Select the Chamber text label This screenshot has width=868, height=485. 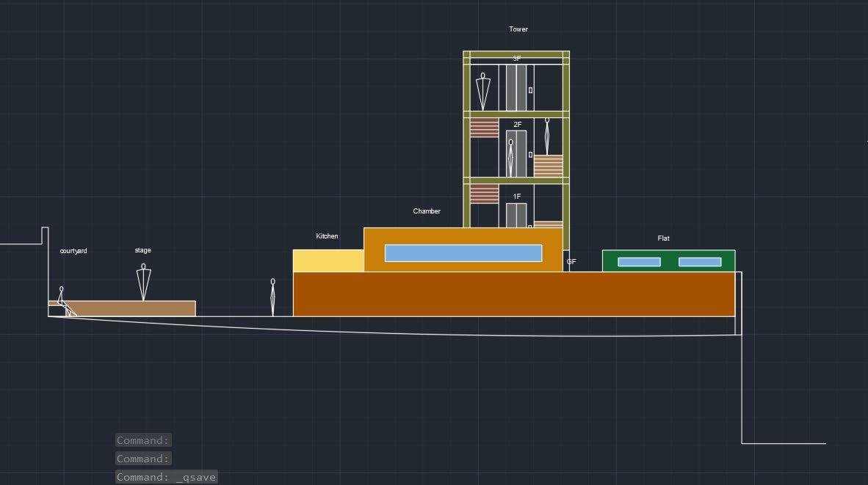(427, 211)
